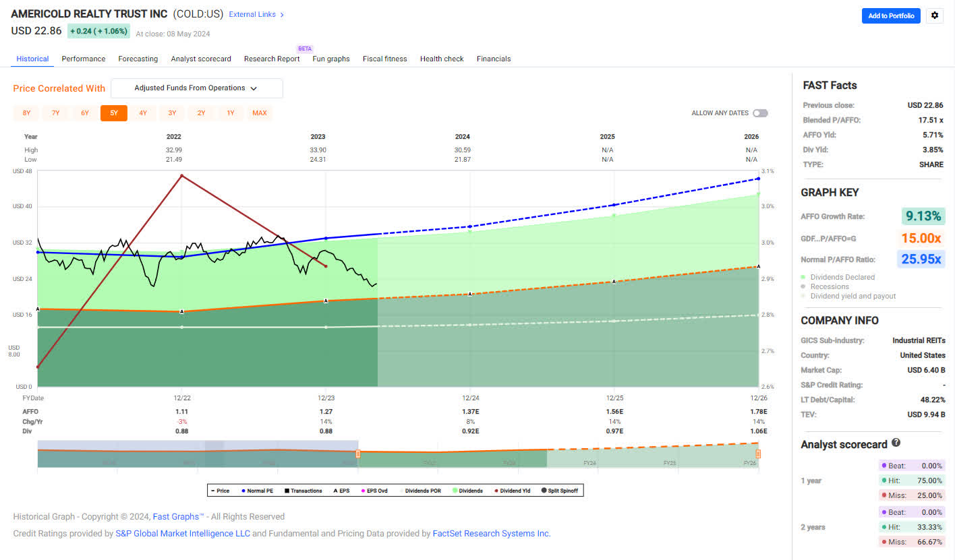Click the External Links arrow icon

click(282, 13)
